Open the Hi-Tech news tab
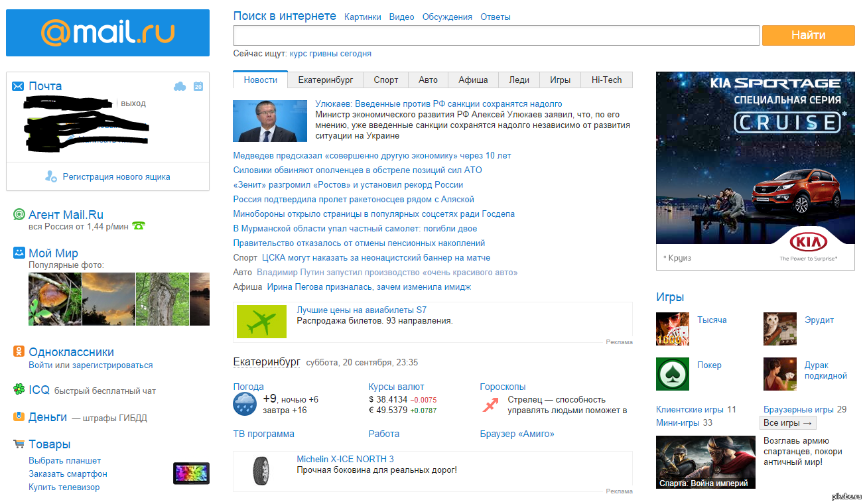 (606, 80)
